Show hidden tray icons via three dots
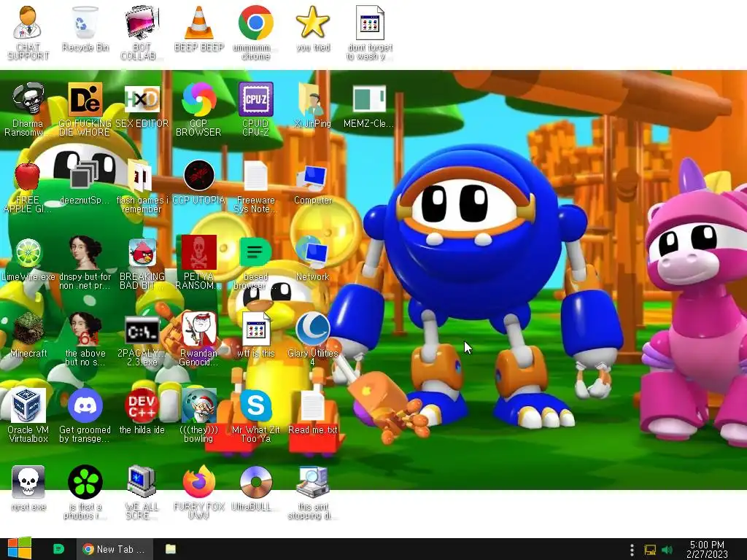The height and width of the screenshot is (560, 747). [x=632, y=550]
